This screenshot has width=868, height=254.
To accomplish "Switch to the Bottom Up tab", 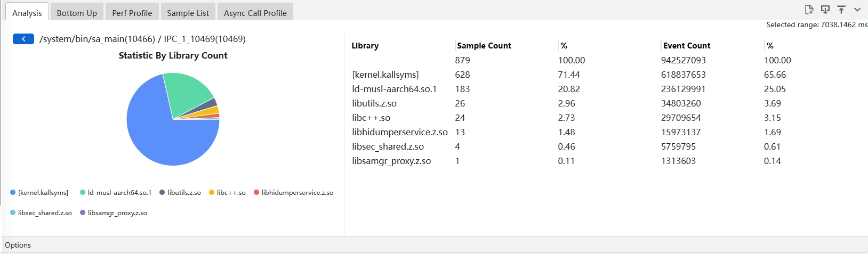I will (x=77, y=13).
